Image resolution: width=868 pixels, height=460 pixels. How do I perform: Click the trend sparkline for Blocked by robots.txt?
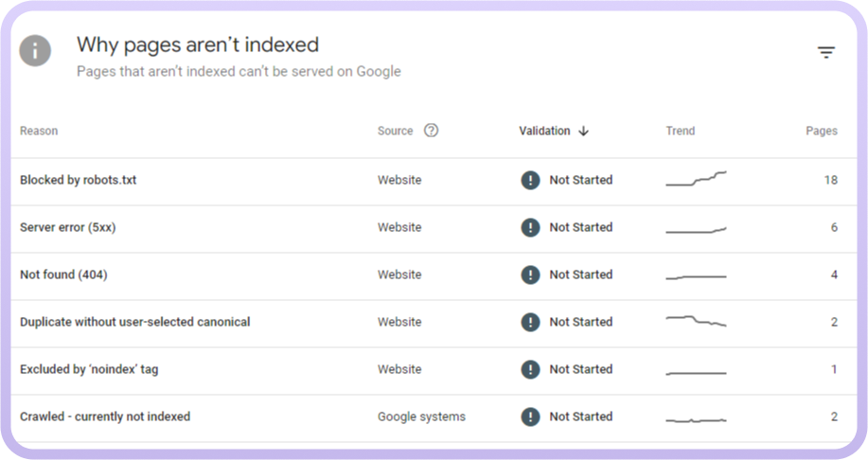pyautogui.click(x=696, y=179)
